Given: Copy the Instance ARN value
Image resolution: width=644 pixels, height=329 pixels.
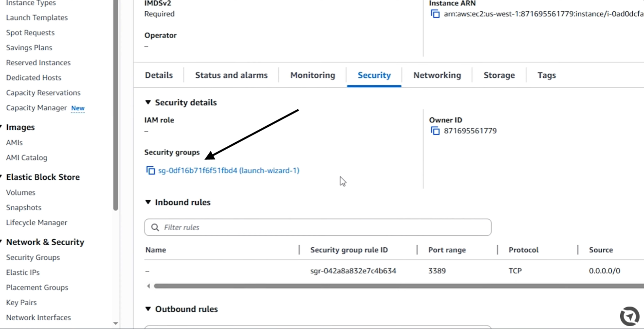Looking at the screenshot, I should point(435,14).
